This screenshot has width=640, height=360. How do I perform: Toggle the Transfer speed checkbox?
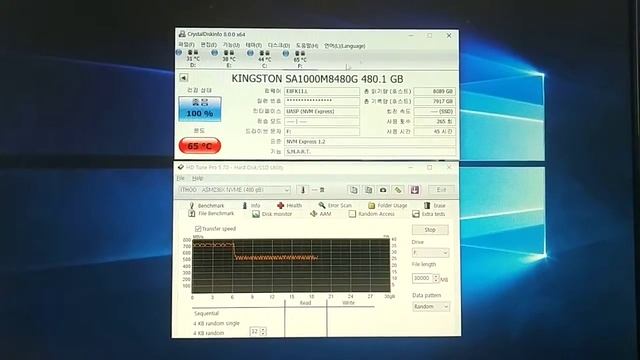(x=198, y=229)
